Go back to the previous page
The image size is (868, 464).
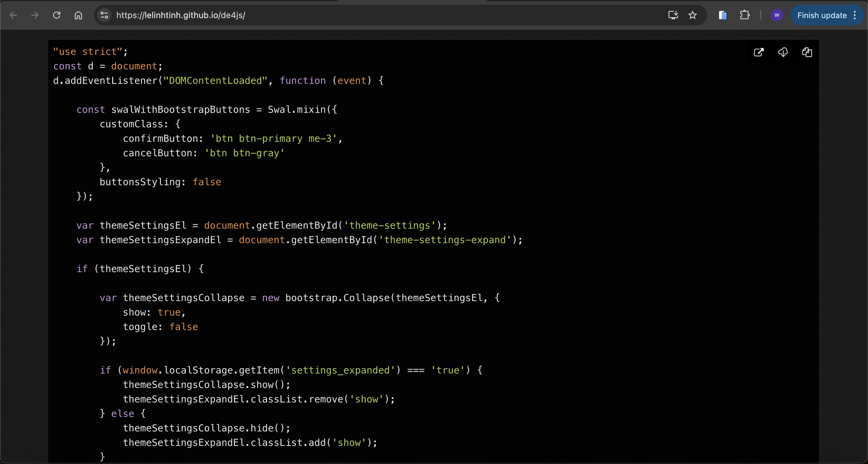[x=14, y=15]
